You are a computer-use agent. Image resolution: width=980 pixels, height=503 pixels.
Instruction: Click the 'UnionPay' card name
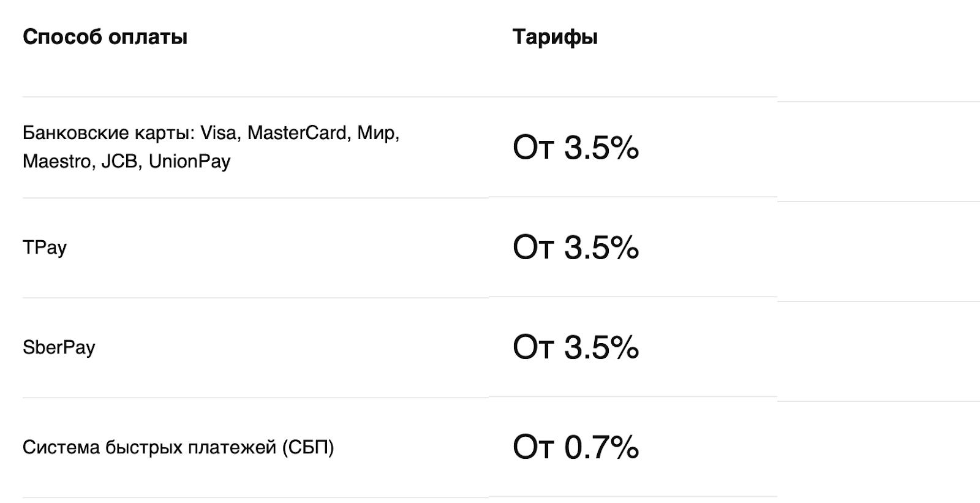(189, 162)
